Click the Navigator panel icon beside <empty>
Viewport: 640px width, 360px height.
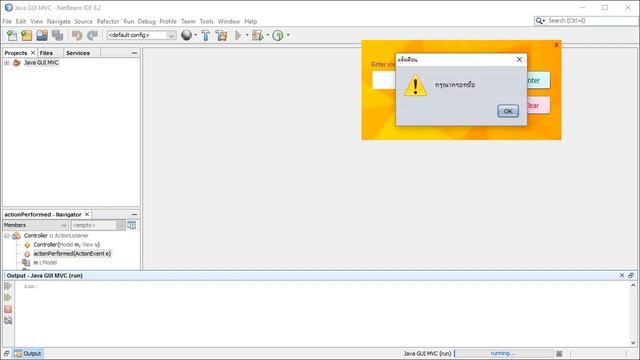coord(131,225)
